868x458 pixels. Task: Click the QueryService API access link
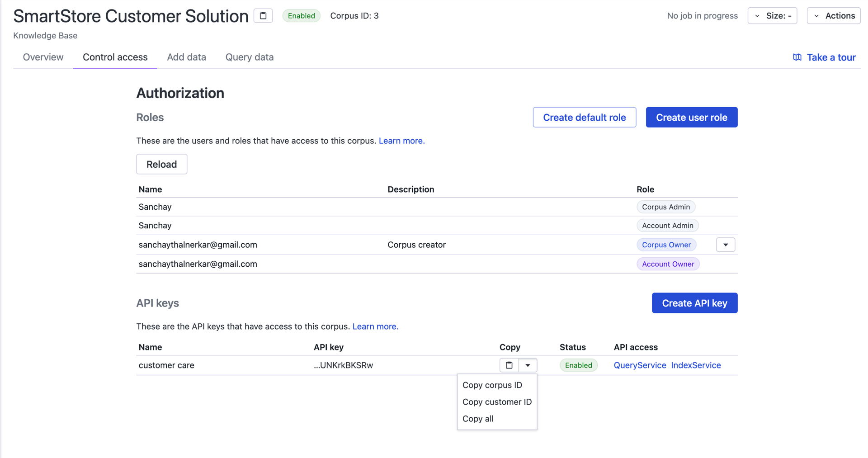click(640, 365)
